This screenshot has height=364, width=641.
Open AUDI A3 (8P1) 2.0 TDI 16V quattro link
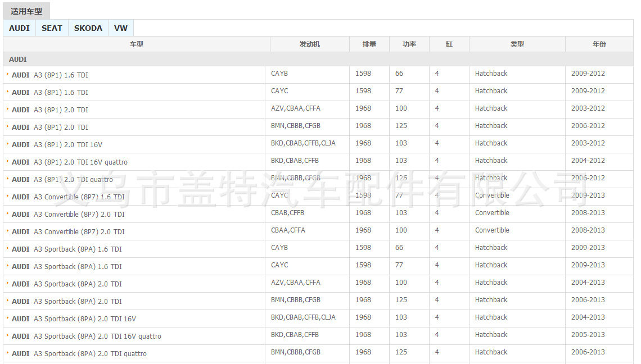click(70, 162)
